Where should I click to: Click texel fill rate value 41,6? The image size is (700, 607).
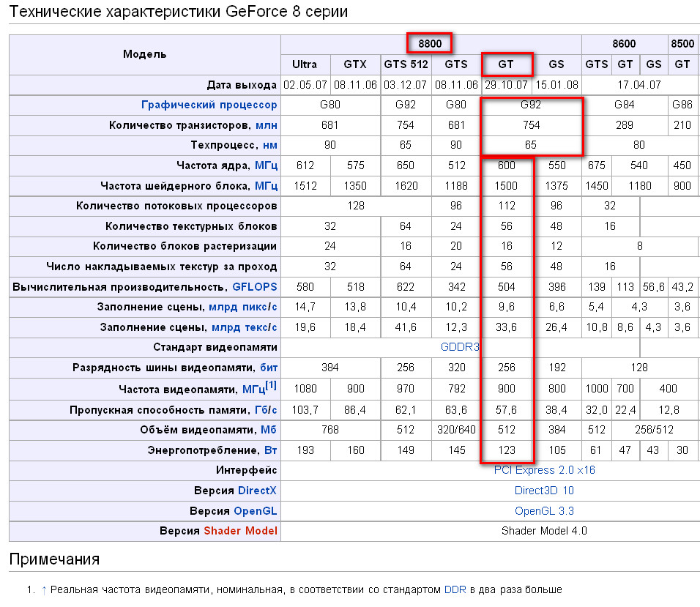tap(406, 328)
